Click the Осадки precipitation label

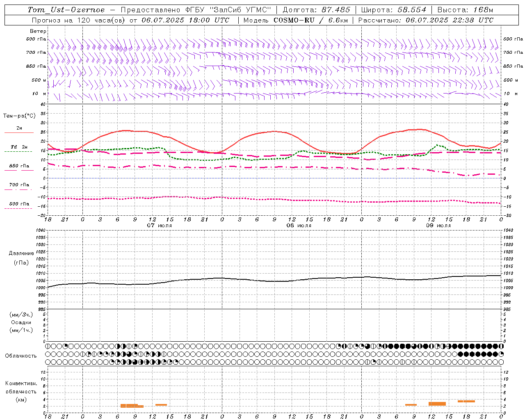click(21, 322)
